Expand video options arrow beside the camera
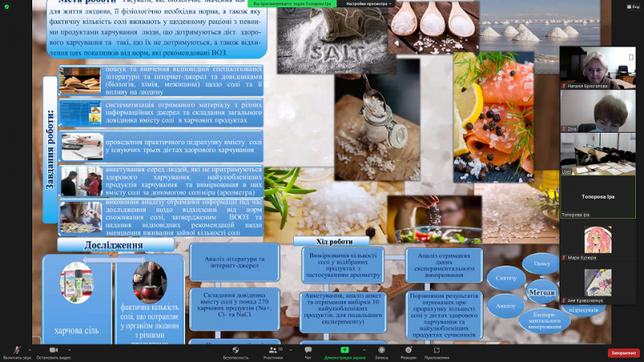 pyautogui.click(x=69, y=350)
